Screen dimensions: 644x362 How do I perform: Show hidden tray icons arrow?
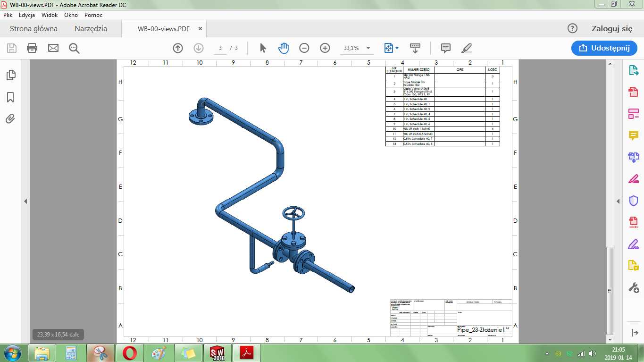pos(547,354)
